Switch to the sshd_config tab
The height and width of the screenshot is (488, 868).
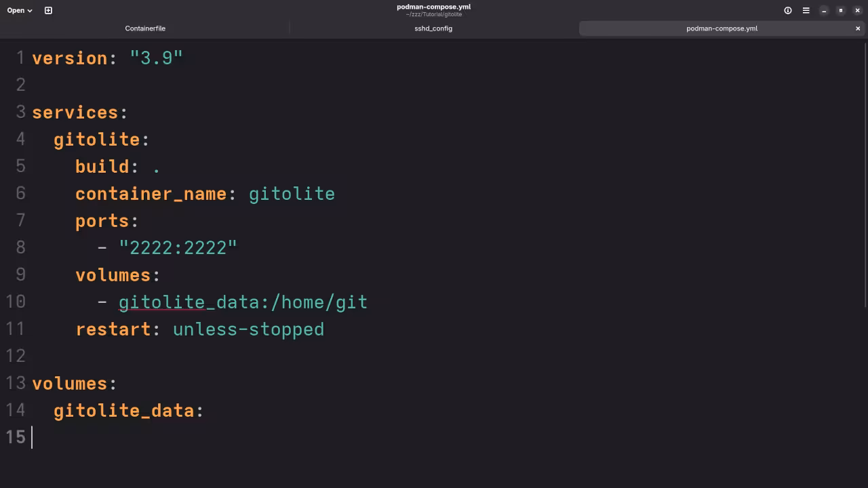[x=433, y=28]
